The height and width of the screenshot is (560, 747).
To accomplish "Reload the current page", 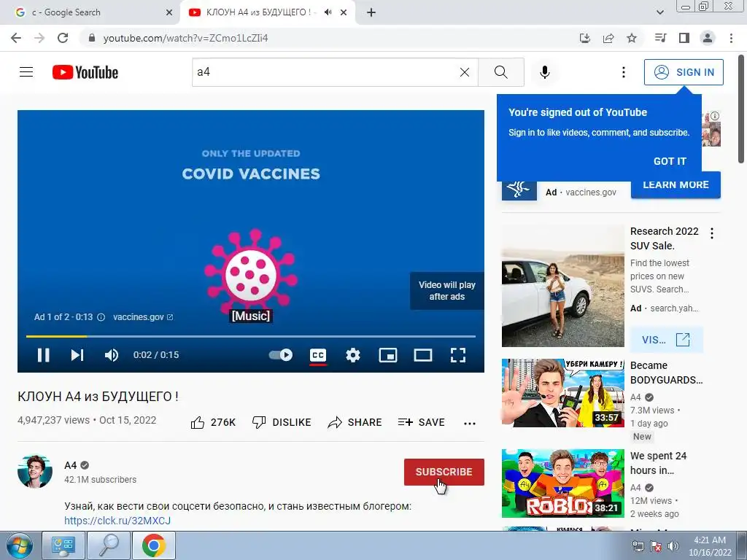I will pos(63,38).
